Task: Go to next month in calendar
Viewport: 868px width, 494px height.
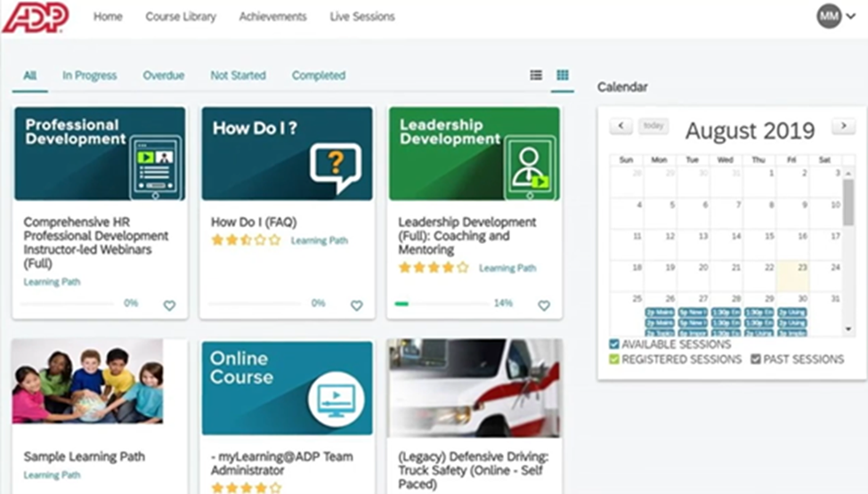Action: 844,126
